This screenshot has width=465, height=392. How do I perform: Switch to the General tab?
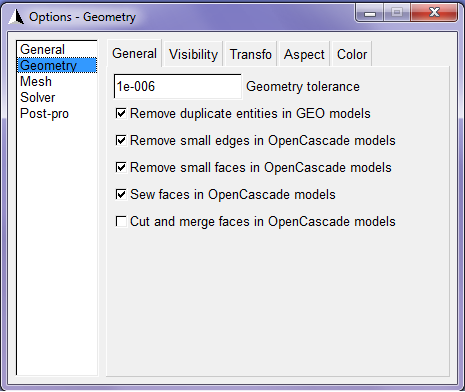[x=134, y=53]
